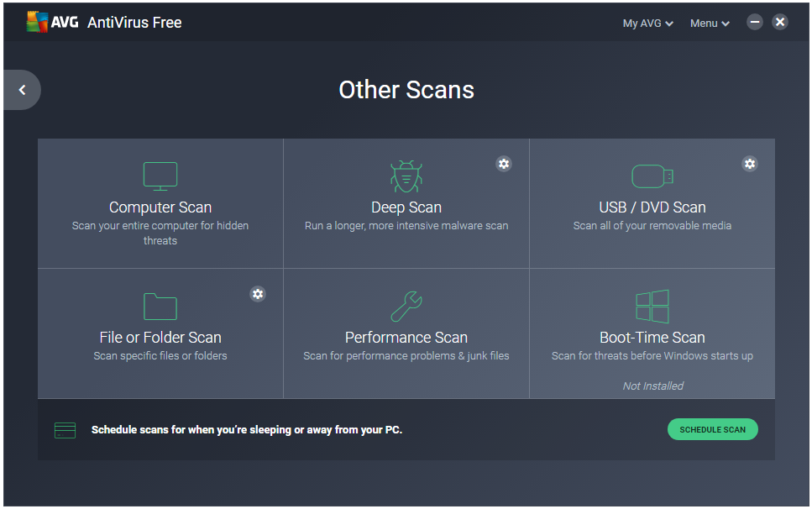Expand the My AVG dropdown
This screenshot has height=509, width=812.
(x=647, y=24)
